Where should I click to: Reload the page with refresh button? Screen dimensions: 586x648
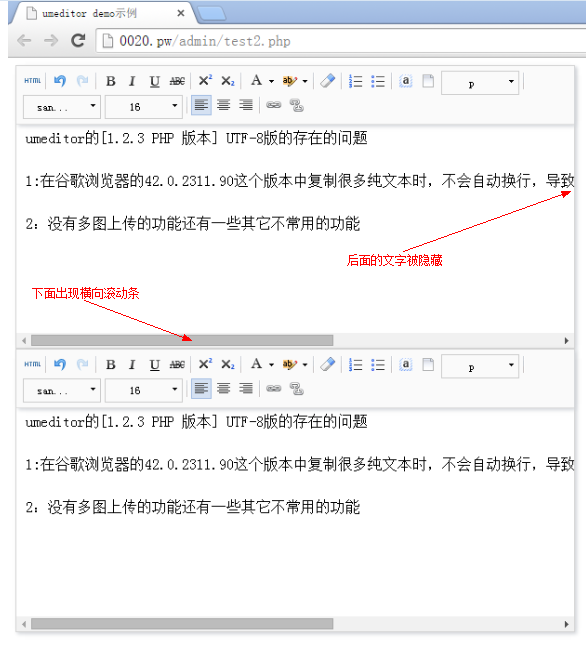pyautogui.click(x=78, y=40)
